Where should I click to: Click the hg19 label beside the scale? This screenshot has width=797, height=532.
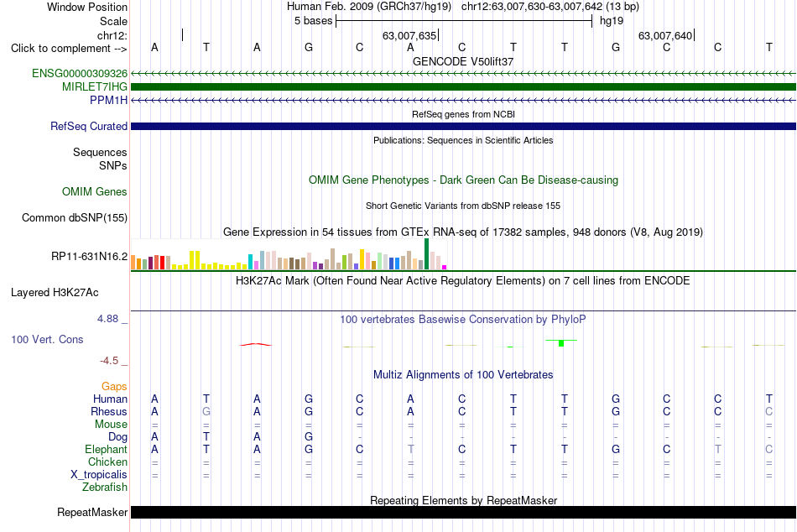pos(612,21)
